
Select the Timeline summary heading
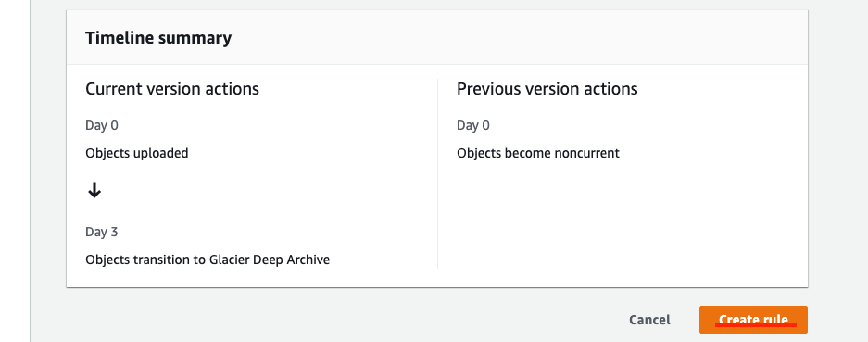click(158, 38)
